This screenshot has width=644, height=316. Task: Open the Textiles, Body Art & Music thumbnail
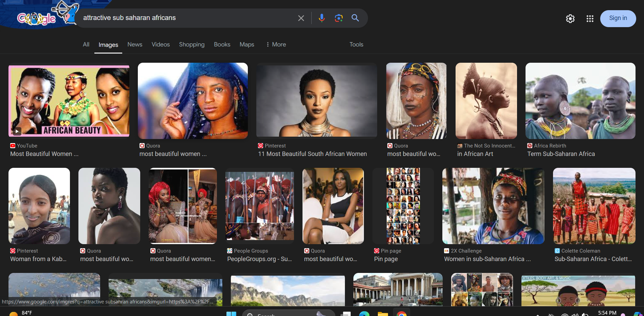578,291
